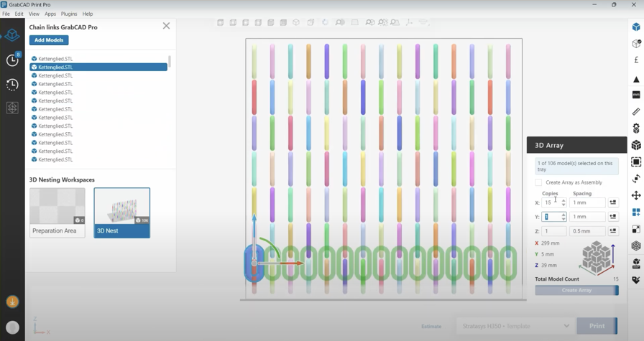Toggle X spacing mode button

(x=613, y=202)
